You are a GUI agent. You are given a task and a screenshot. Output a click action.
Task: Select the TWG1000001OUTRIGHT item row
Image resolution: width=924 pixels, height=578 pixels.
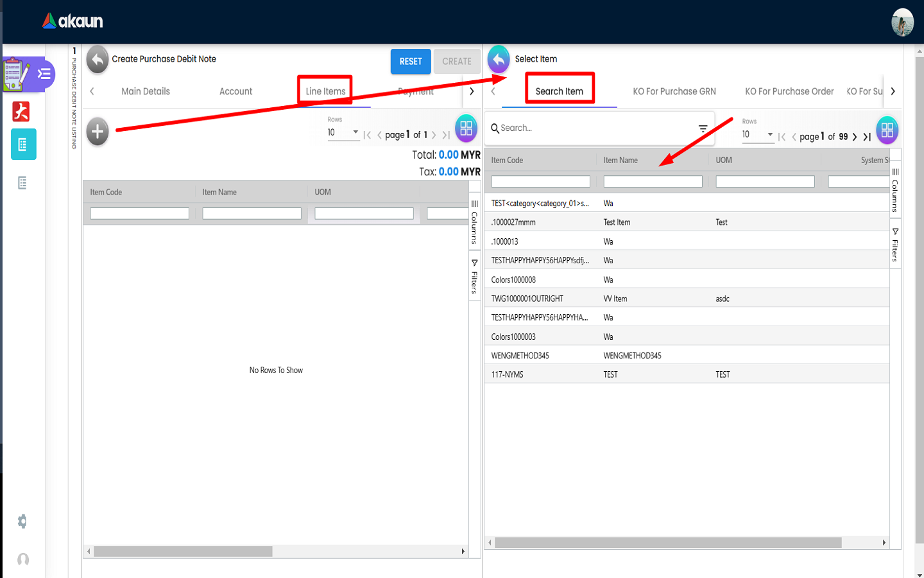click(527, 299)
